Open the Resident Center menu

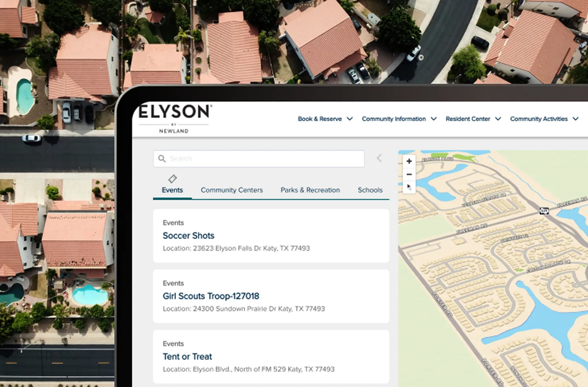click(468, 119)
